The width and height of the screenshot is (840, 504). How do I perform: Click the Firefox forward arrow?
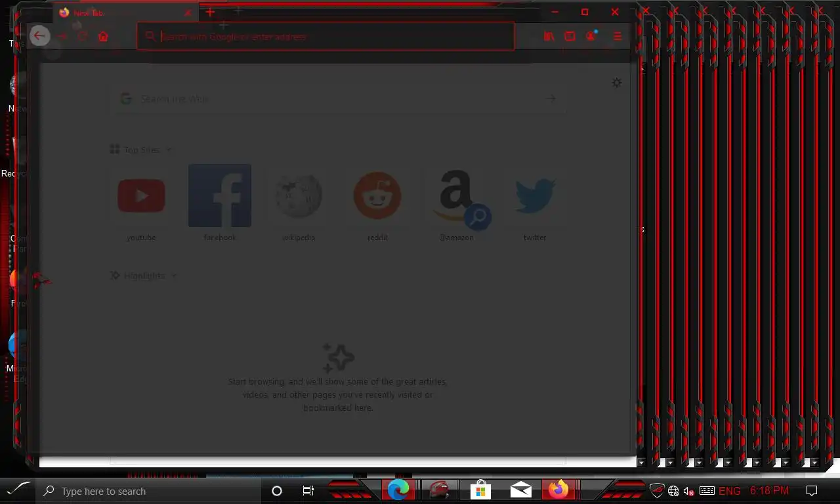[62, 37]
